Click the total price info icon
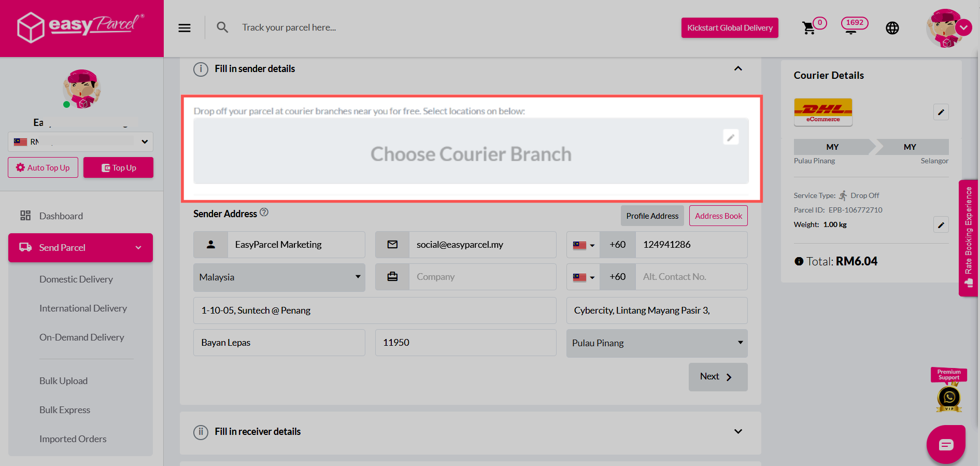 pos(799,261)
